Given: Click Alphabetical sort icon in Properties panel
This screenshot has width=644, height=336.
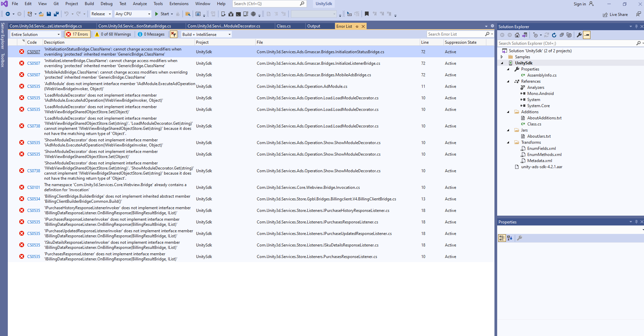Looking at the screenshot, I should [x=510, y=238].
